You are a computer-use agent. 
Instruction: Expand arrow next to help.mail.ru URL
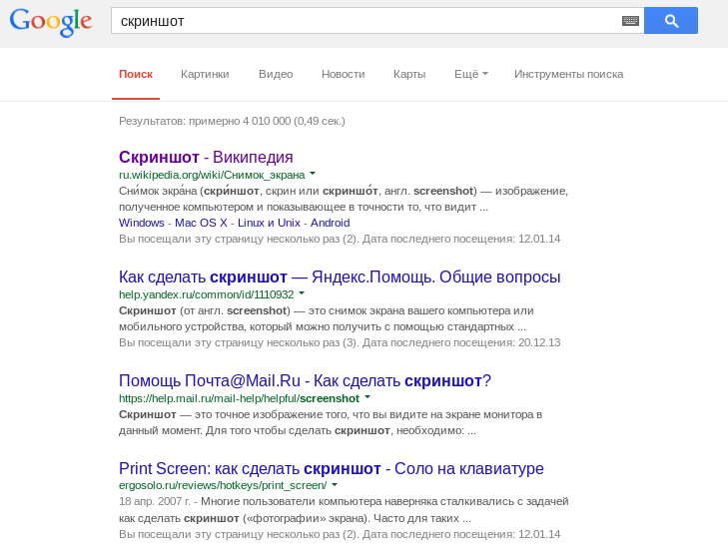pyautogui.click(x=367, y=397)
